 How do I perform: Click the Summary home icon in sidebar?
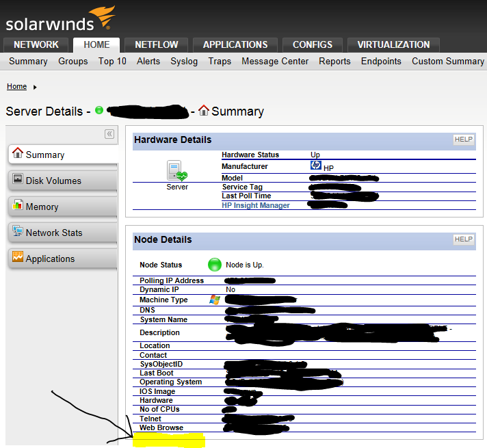pyautogui.click(x=18, y=153)
